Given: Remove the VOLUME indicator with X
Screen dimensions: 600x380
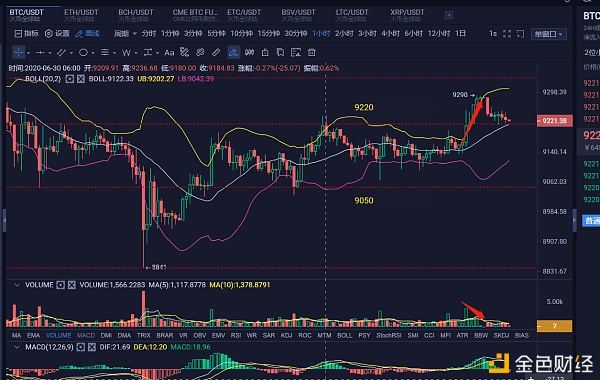Looking at the screenshot, I should coord(72,285).
